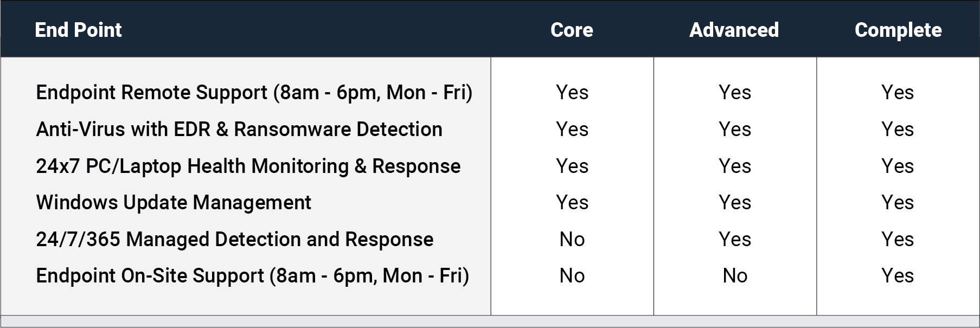Click Core 'No' for Endpoint On-Site Support
The image size is (980, 328).
[572, 276]
